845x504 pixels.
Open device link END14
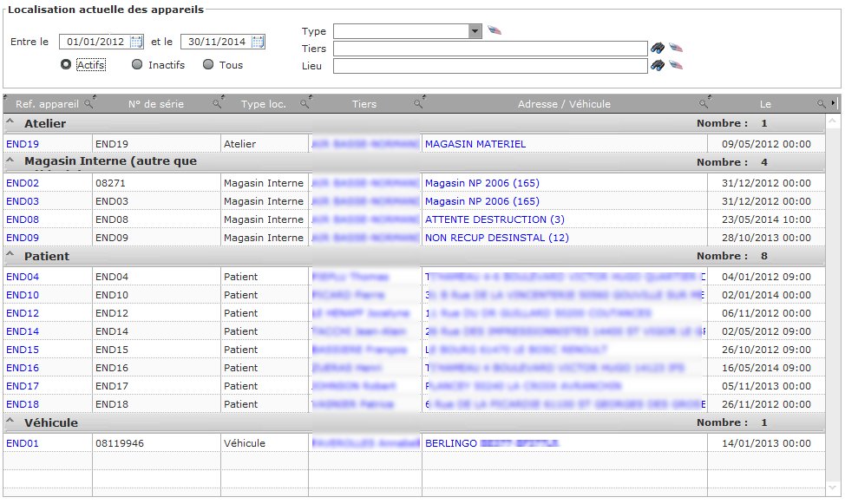coord(23,331)
